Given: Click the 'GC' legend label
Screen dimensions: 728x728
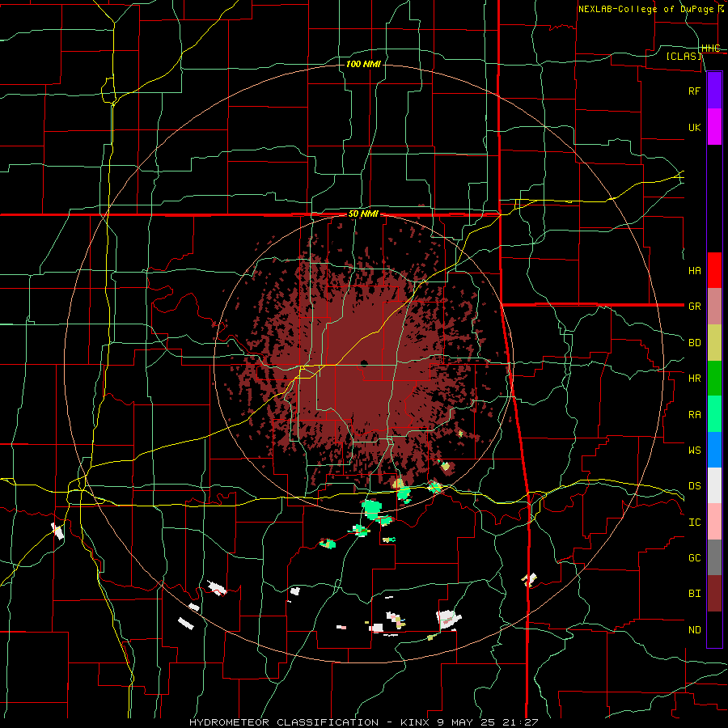Looking at the screenshot, I should tap(694, 558).
